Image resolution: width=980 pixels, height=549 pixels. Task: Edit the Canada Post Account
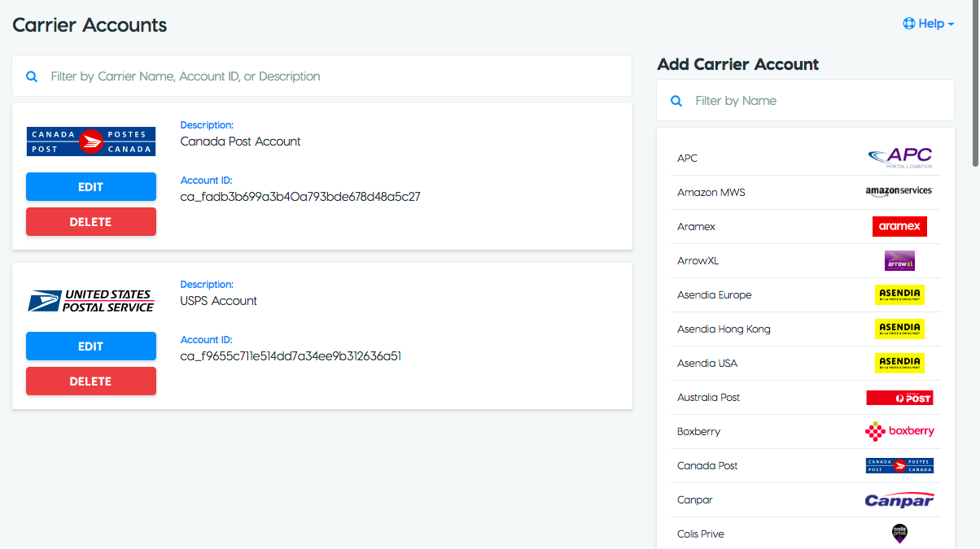click(91, 186)
